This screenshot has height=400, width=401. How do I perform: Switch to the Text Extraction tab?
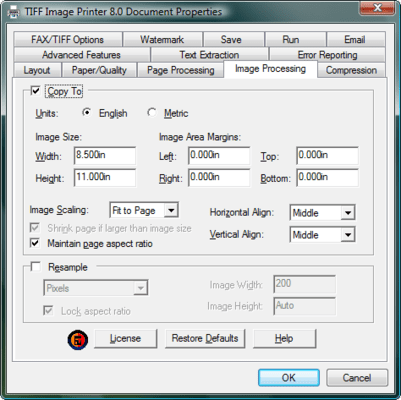pyautogui.click(x=209, y=55)
